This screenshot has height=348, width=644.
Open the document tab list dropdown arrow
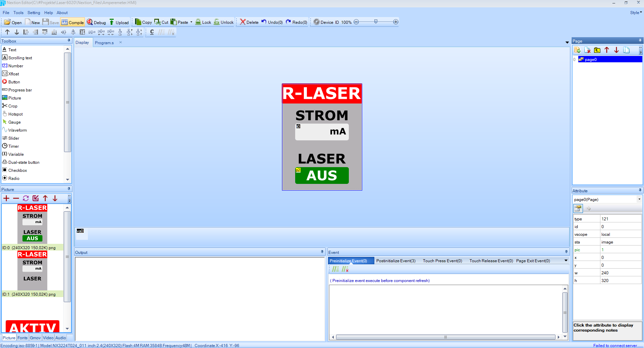pos(567,43)
